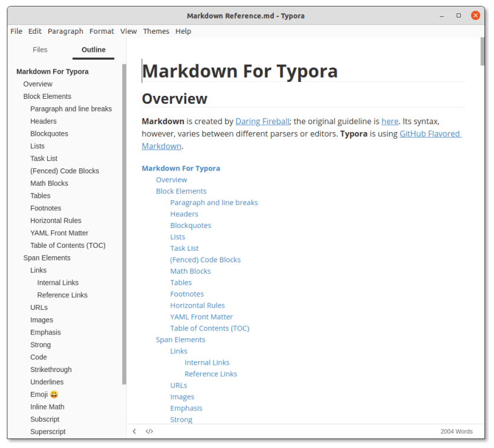Open the Format menu
The image size is (494, 448).
[102, 31]
